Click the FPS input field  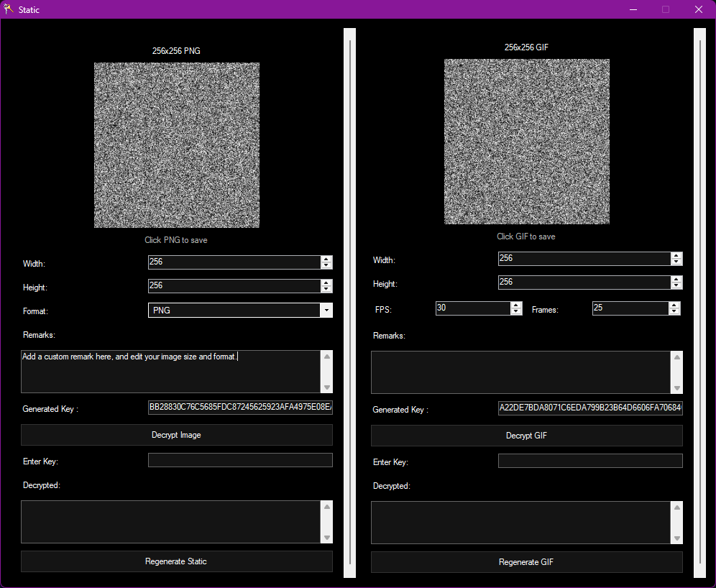[x=473, y=308]
